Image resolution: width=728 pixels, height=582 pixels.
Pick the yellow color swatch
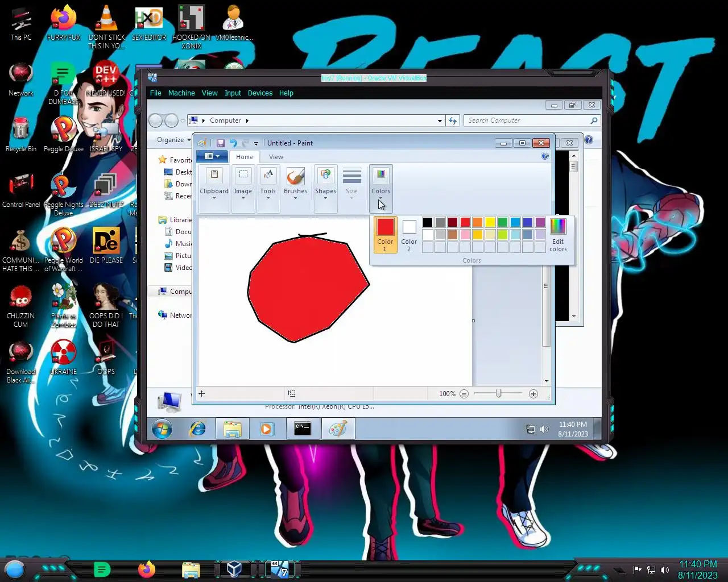click(490, 222)
